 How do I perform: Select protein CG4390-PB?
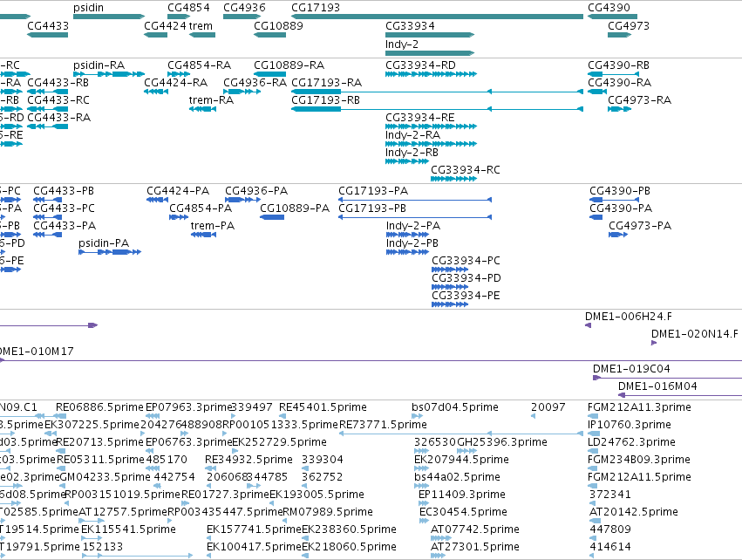point(614,200)
